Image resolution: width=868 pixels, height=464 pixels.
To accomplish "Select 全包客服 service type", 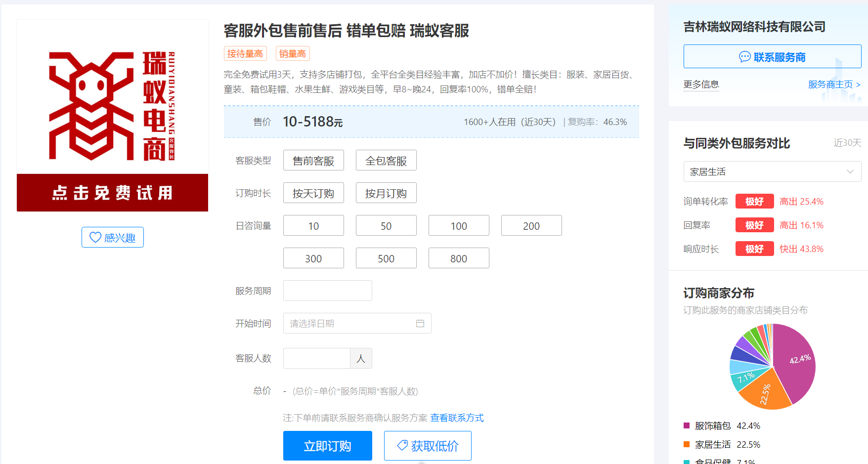I will pos(386,161).
